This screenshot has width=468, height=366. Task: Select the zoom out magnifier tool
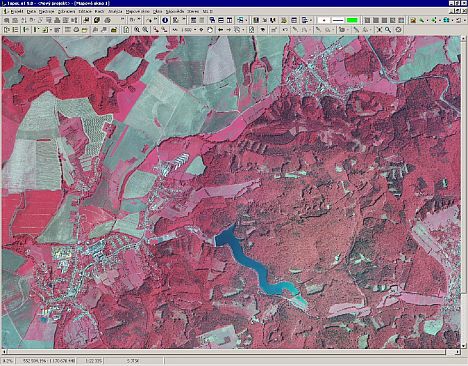tap(145, 30)
